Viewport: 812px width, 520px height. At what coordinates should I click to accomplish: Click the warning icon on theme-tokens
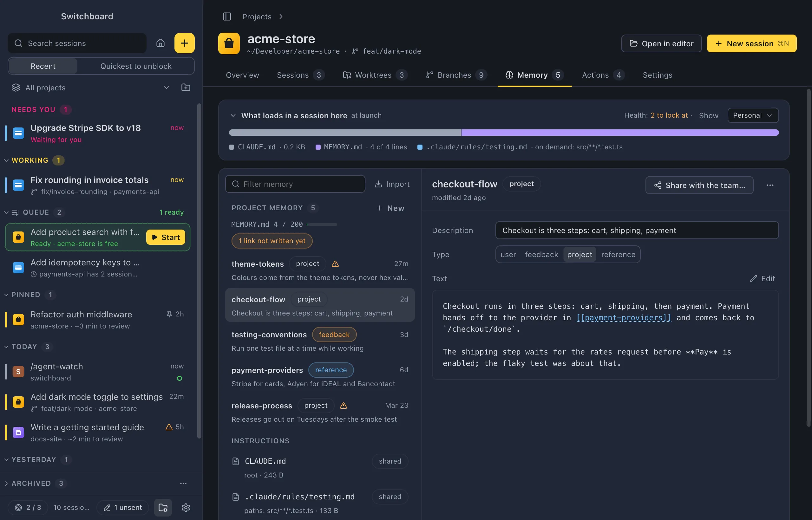[x=335, y=264]
